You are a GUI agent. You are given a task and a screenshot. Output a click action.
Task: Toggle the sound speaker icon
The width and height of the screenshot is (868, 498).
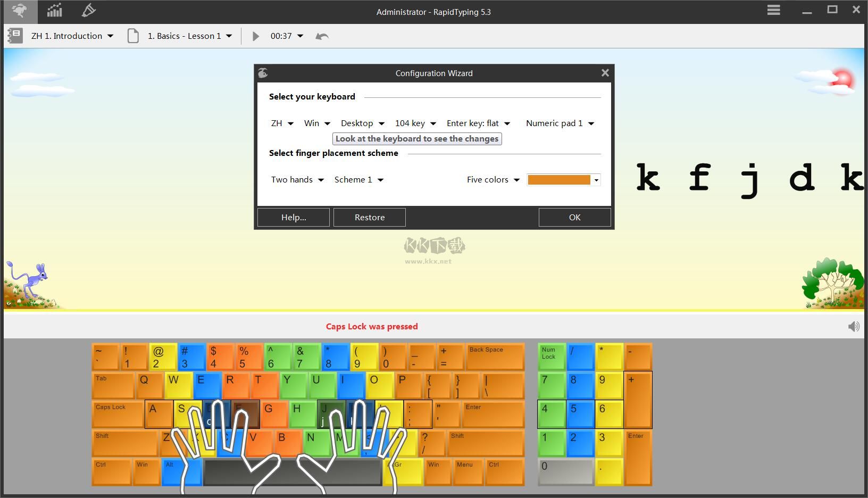click(853, 326)
